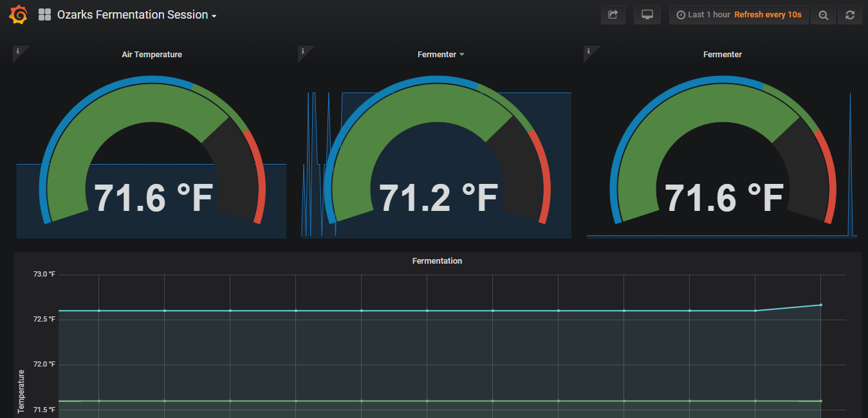
Task: Click the Temperature axis title
Action: [21, 391]
